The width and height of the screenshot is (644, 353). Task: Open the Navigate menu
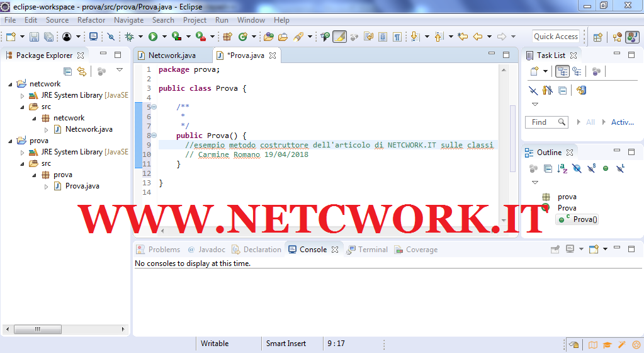coord(128,20)
